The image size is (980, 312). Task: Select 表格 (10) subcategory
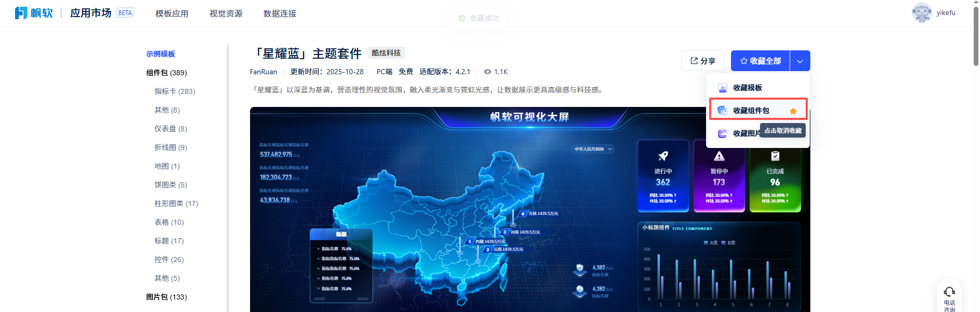169,222
